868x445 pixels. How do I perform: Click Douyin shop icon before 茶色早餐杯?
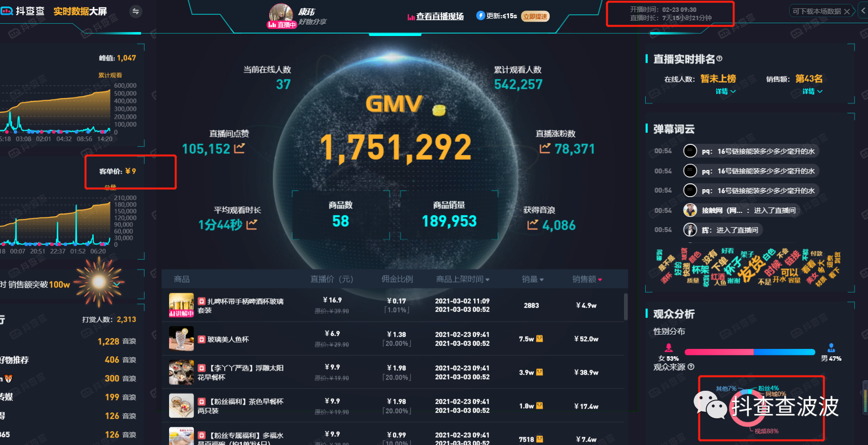coord(202,402)
